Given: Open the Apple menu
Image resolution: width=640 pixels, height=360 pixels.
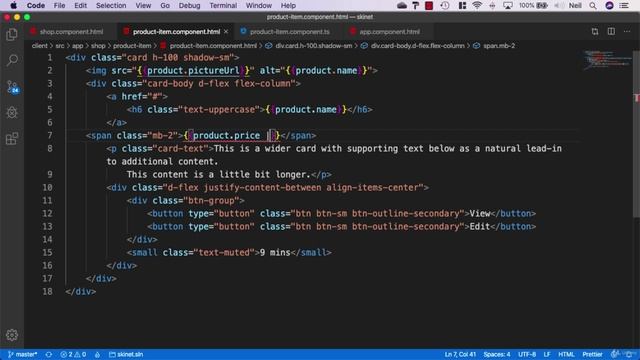Looking at the screenshot, I should [13, 5].
